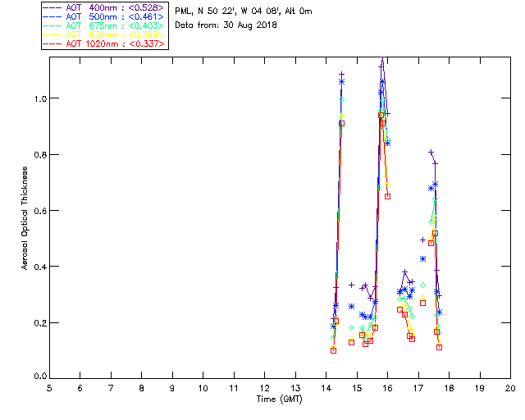The height and width of the screenshot is (420, 525).
Task: Click the Aerosol Optical Thickness axis title
Action: click(24, 218)
